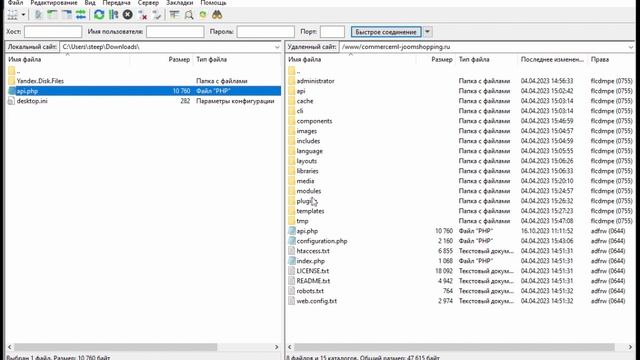This screenshot has height=360, width=640.
Task: Click the media folder icon
Action: [291, 181]
